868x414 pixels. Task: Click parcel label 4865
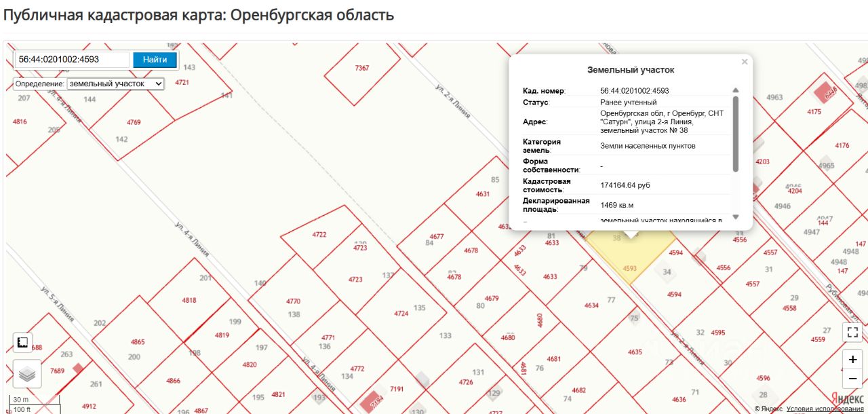pyautogui.click(x=138, y=341)
